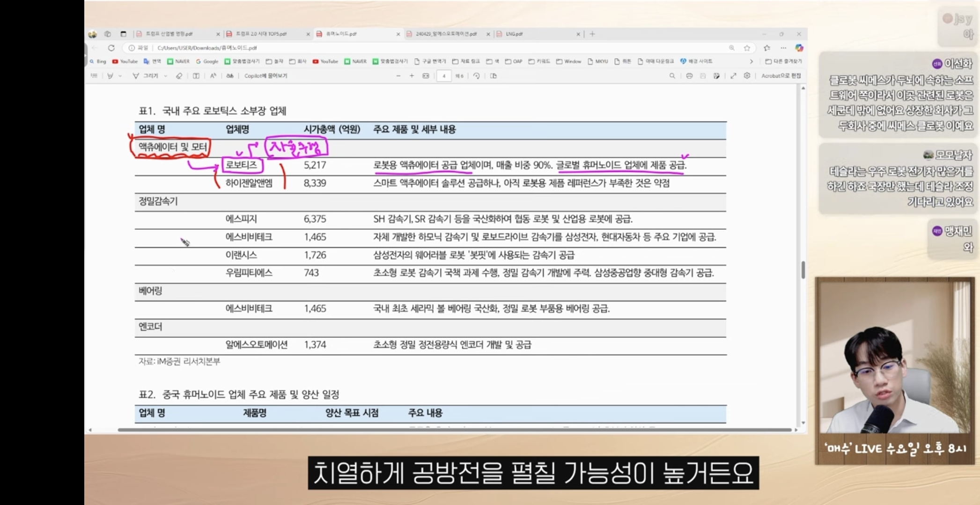980x505 pixels.
Task: Open the Copilot icon in browser toolbar
Action: click(799, 48)
